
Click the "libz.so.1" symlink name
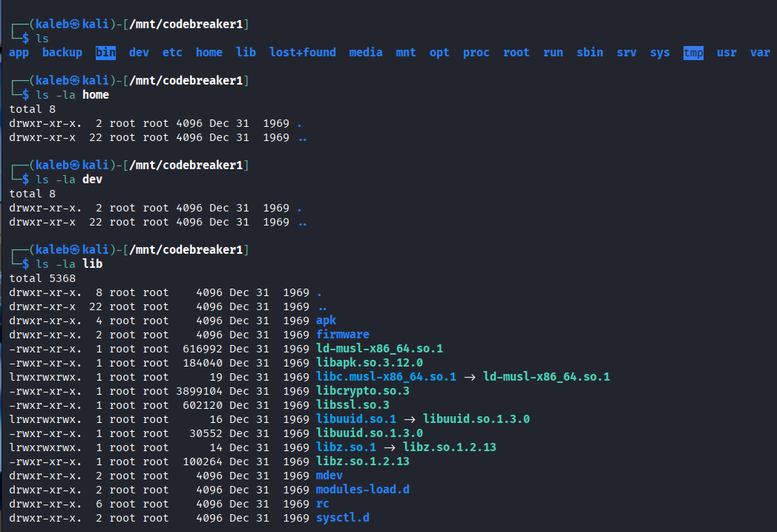346,447
